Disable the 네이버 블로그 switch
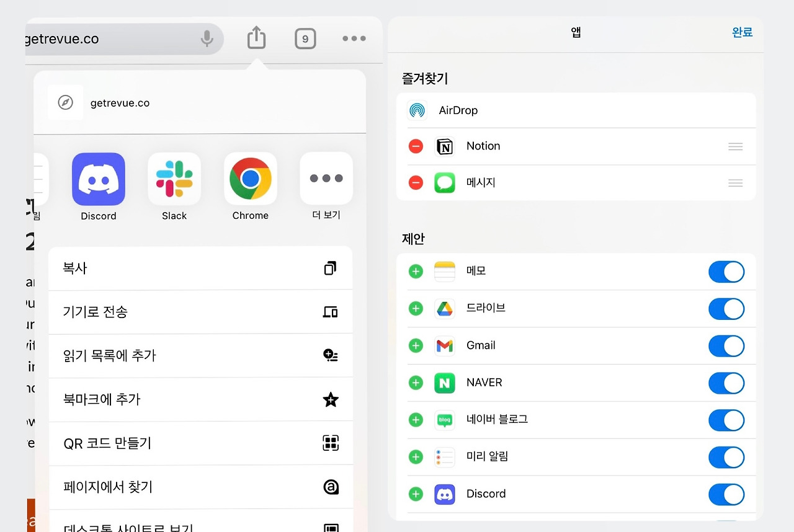Viewport: 794px width, 532px height. click(726, 420)
